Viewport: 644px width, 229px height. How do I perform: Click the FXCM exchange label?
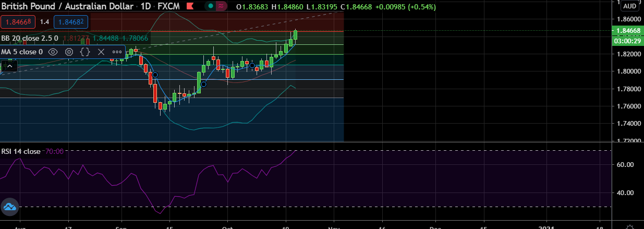(x=168, y=7)
